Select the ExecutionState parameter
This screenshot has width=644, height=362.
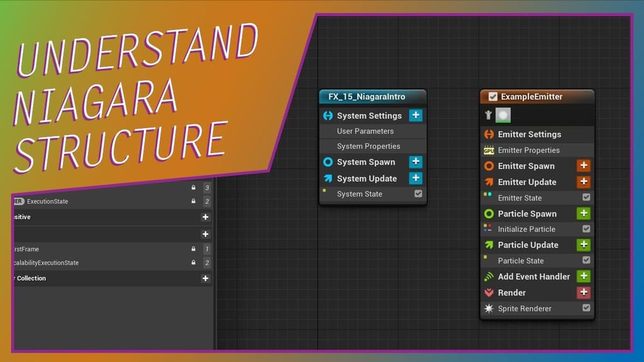(48, 202)
